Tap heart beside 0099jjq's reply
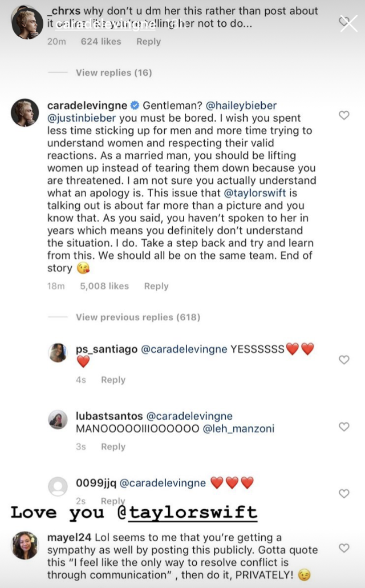365x588 pixels. point(344,493)
